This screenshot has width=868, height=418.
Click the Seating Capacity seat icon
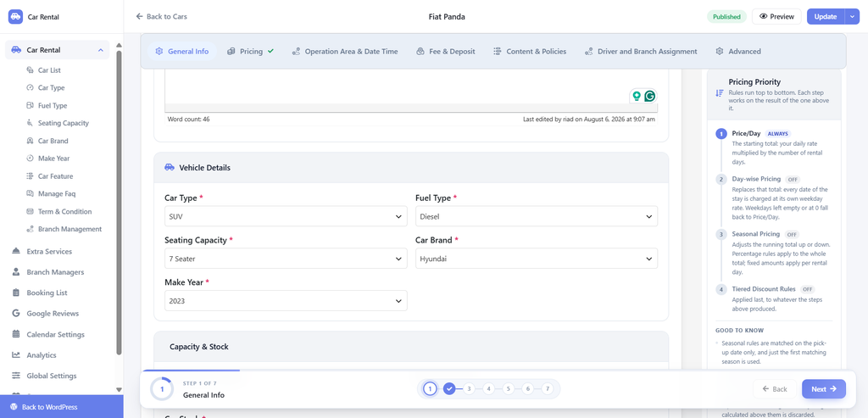(x=30, y=123)
